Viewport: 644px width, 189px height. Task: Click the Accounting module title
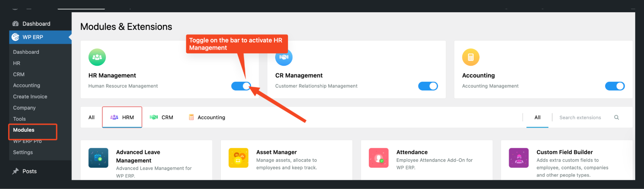pos(478,75)
